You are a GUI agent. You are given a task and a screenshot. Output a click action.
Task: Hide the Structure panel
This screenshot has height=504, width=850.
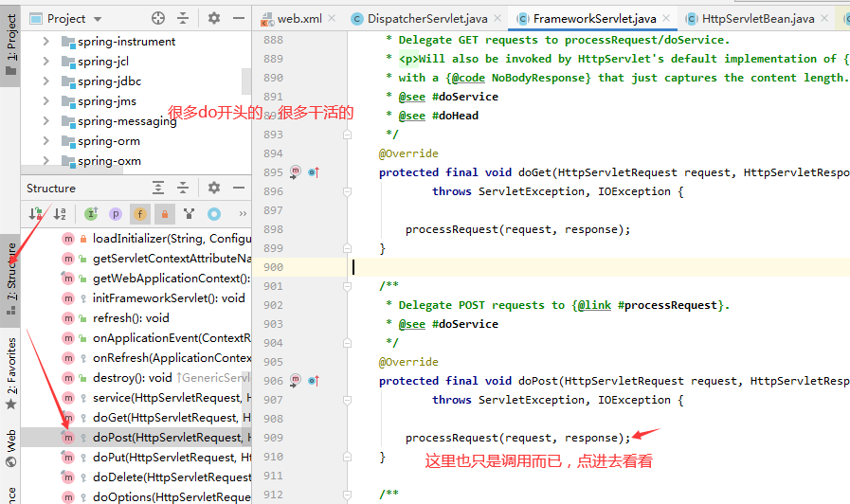point(239,188)
